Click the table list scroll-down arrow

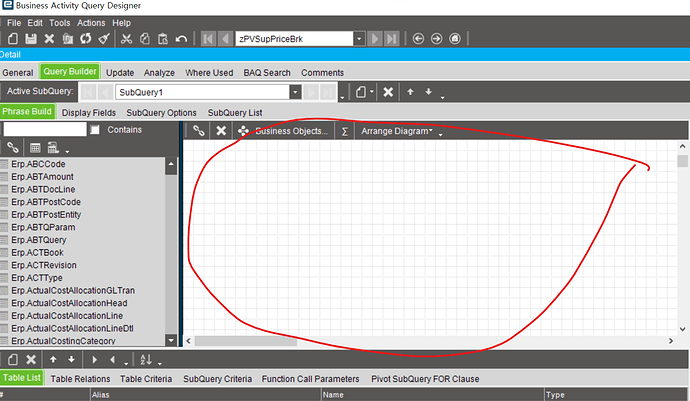[171, 340]
